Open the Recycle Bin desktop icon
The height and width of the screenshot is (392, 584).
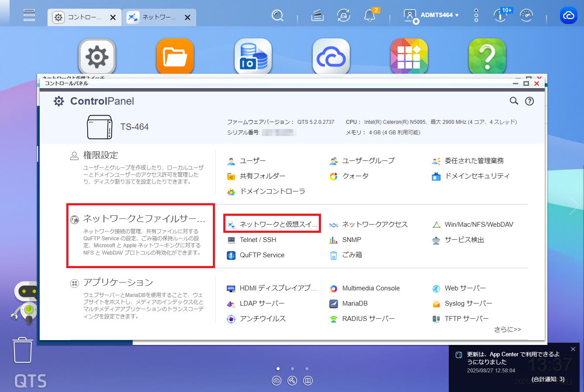23,350
